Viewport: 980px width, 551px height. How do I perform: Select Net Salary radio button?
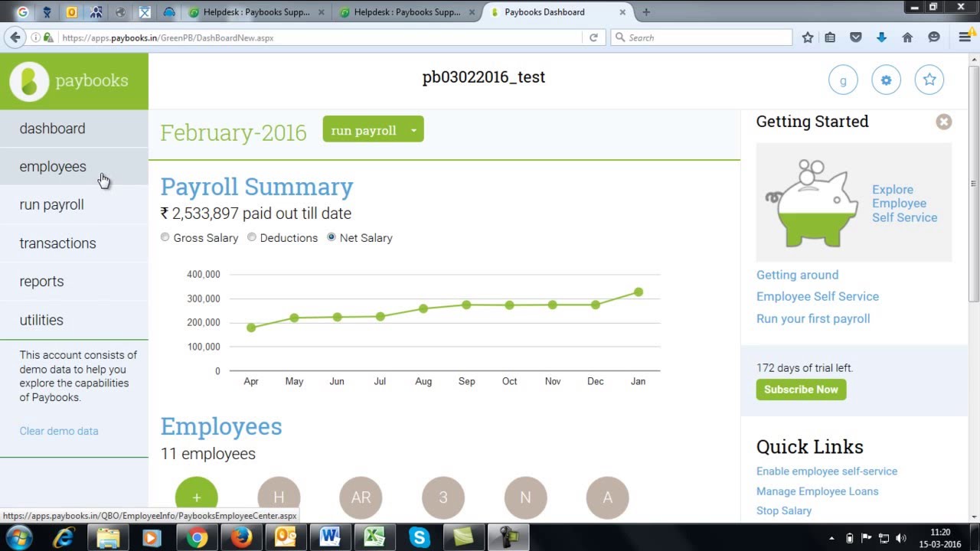pyautogui.click(x=331, y=237)
